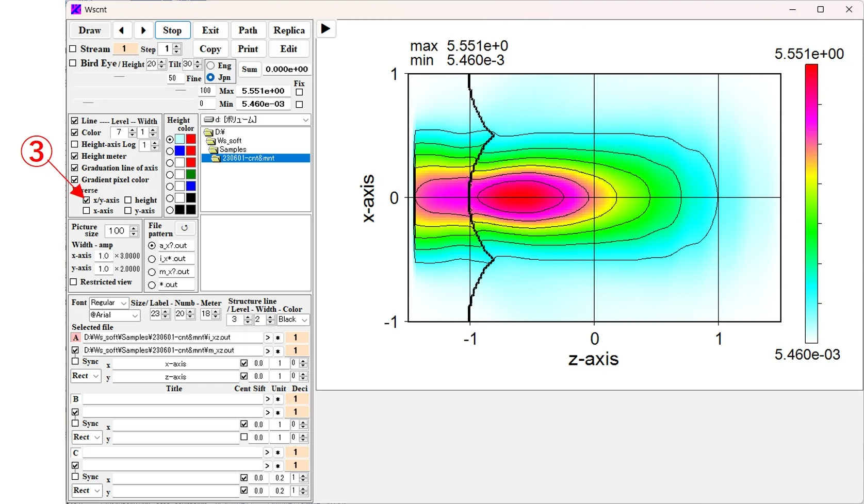Click the Print button
The image size is (864, 504).
coord(248,49)
